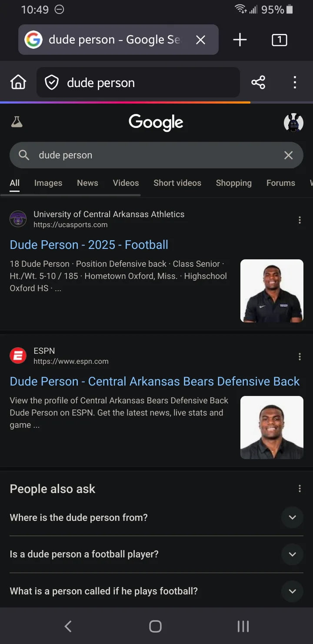The image size is (313, 644).
Task: Tap the Google search input field
Action: click(152, 155)
